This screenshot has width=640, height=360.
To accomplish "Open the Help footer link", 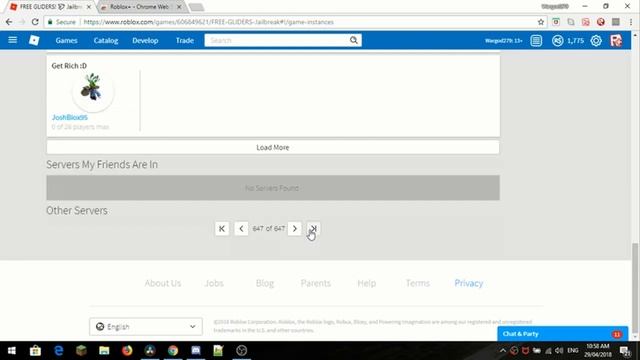I will (367, 283).
